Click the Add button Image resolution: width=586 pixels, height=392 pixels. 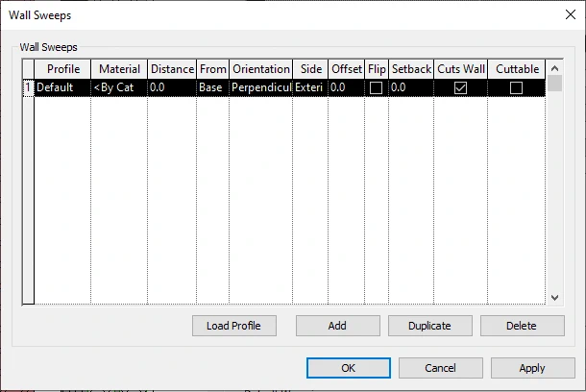(x=337, y=326)
